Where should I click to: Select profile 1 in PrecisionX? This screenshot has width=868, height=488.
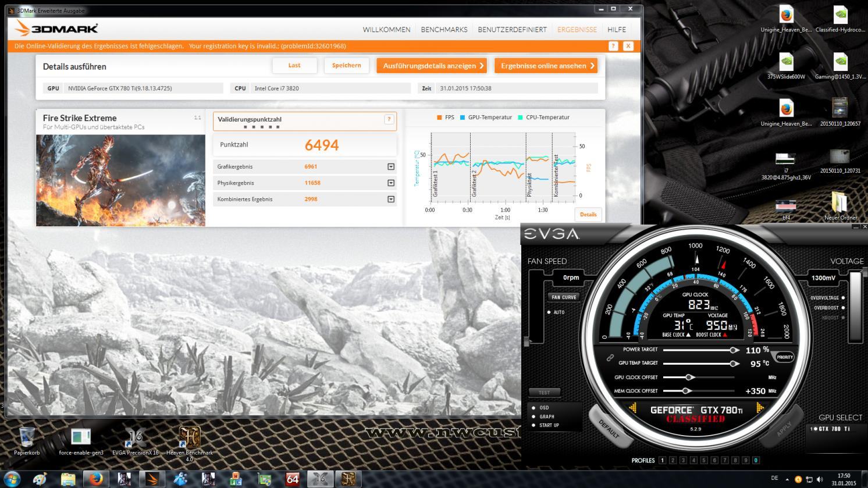662,460
